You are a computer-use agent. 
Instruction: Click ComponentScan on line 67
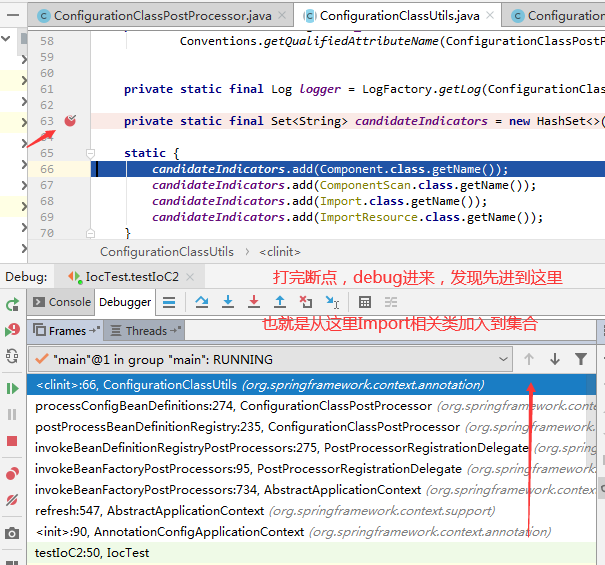[x=365, y=185]
